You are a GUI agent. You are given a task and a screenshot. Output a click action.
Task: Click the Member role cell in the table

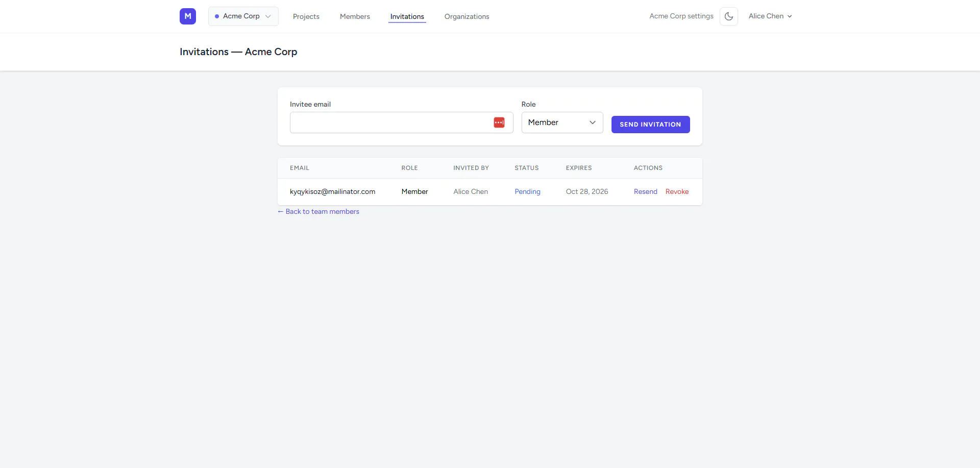click(x=414, y=192)
